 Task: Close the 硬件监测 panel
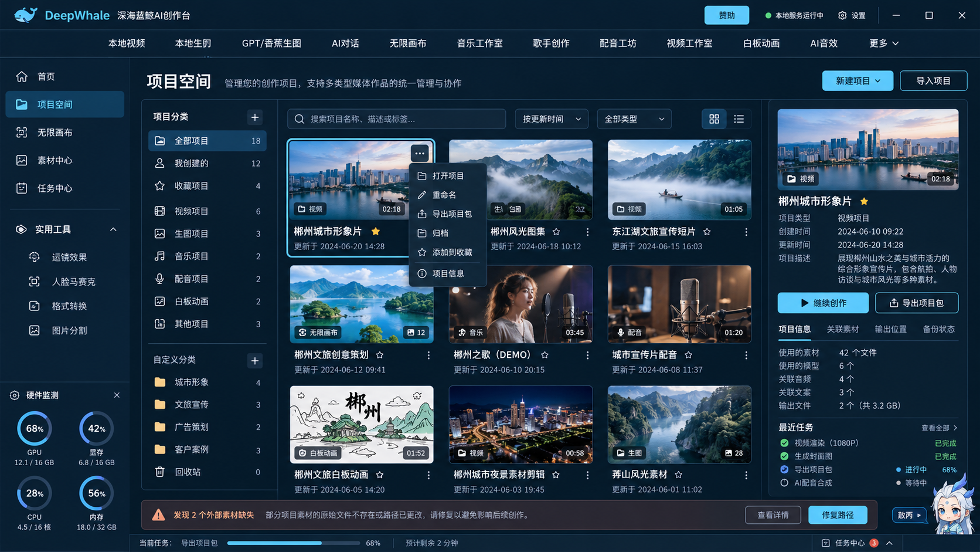(x=117, y=395)
